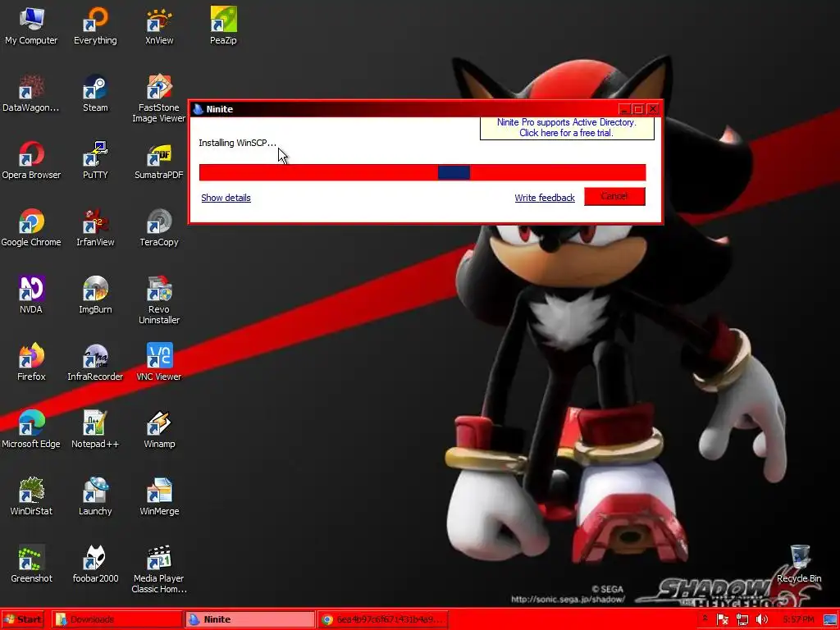This screenshot has height=630, width=840.
Task: Open the My Computer desktop icon
Action: click(x=31, y=26)
